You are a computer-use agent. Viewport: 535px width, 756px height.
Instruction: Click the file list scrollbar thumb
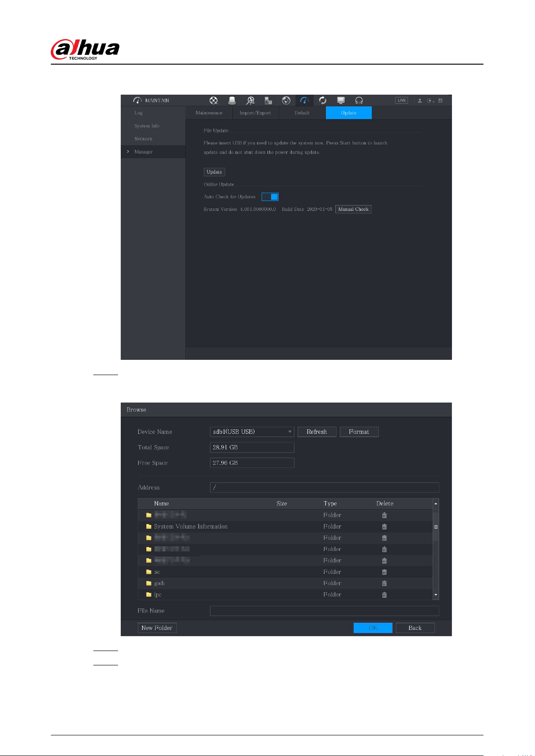coord(435,527)
